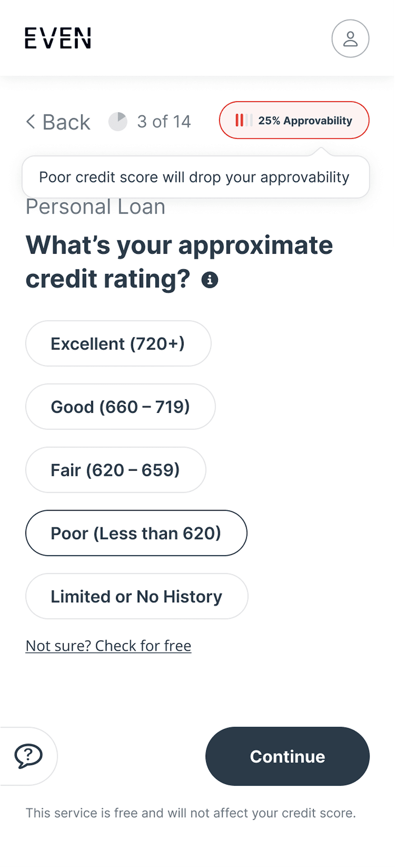Click the Continue button
The image size is (395, 868).
(287, 756)
